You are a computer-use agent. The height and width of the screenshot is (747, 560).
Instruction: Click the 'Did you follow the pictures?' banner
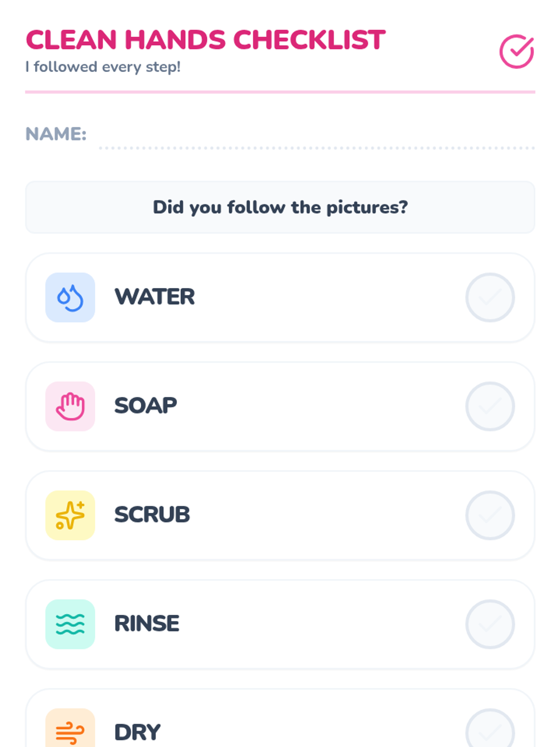point(280,207)
